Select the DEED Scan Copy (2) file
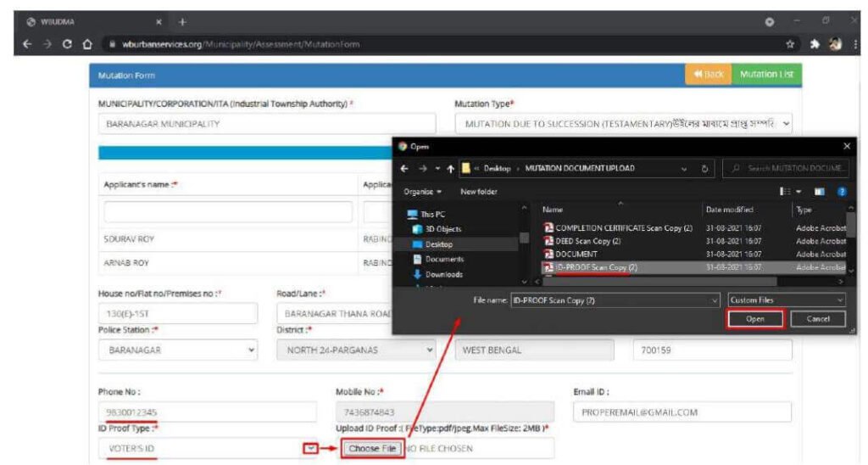The height and width of the screenshot is (465, 868). tap(588, 241)
